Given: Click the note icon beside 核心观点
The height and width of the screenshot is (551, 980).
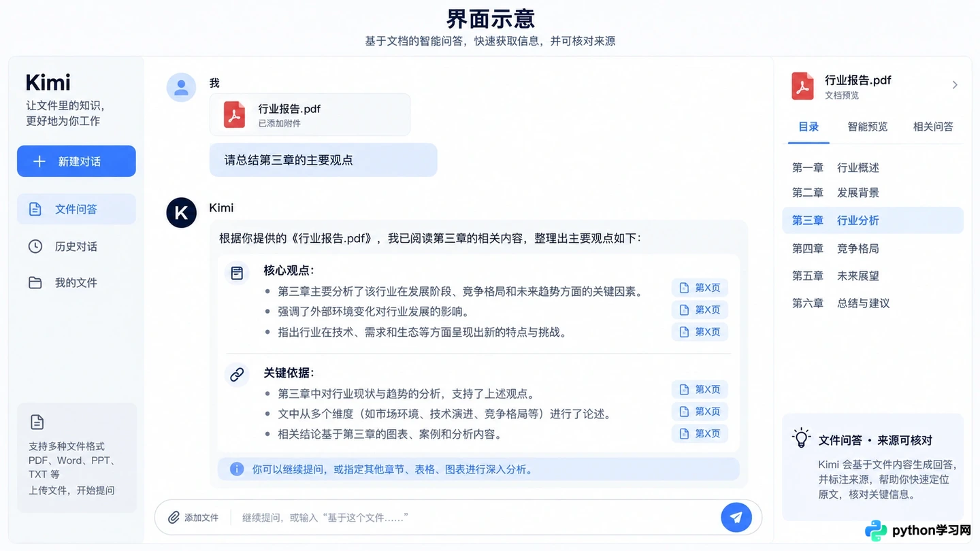Looking at the screenshot, I should click(237, 273).
